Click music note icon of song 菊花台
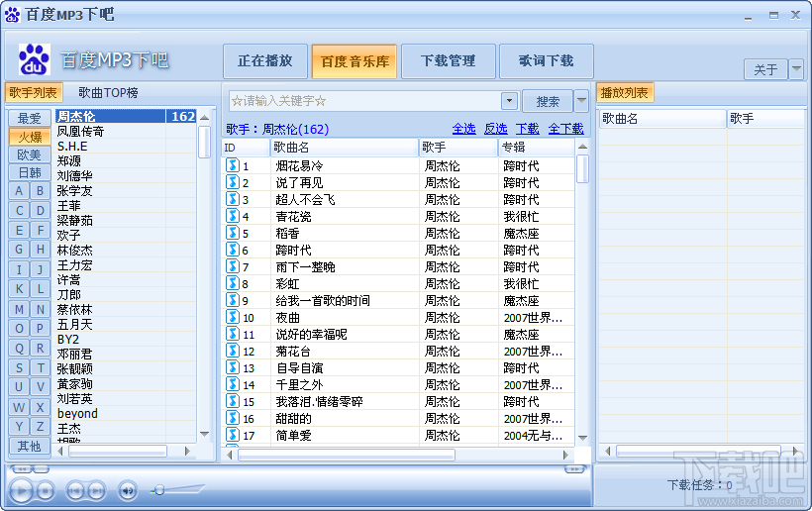The image size is (812, 511). [x=233, y=351]
